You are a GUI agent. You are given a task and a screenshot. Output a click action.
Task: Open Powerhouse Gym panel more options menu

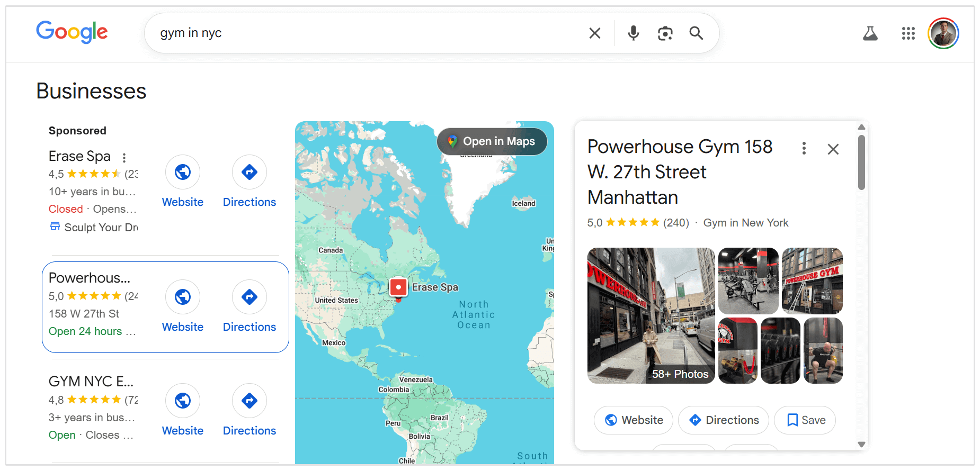804,148
